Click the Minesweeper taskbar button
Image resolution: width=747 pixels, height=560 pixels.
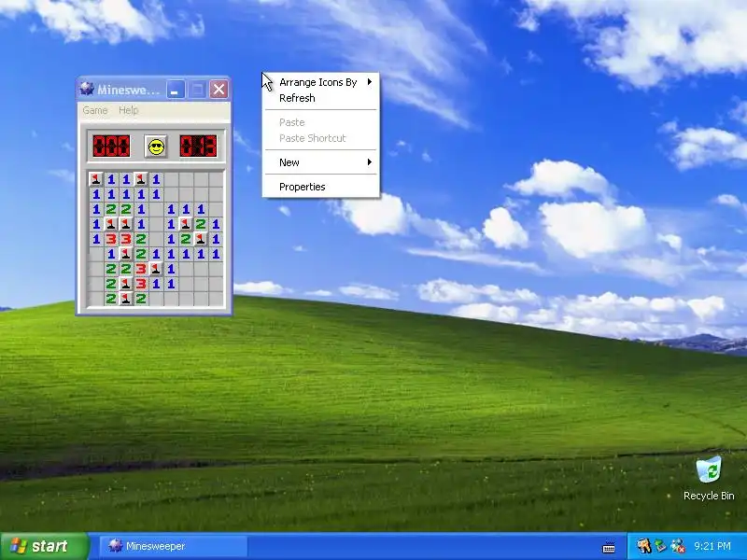click(x=174, y=546)
